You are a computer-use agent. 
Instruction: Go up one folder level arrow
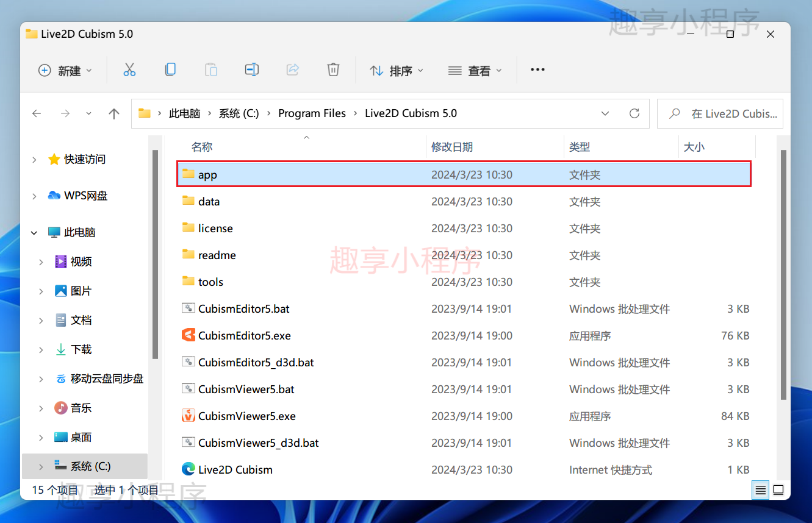114,113
